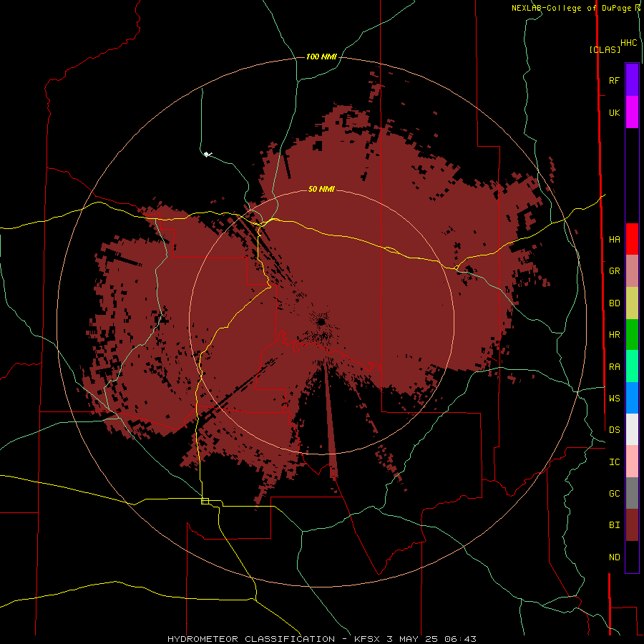Click the HYDROMETEOR CLASSIFICATION title text
Image resolution: width=644 pixels, height=644 pixels.
click(251, 639)
